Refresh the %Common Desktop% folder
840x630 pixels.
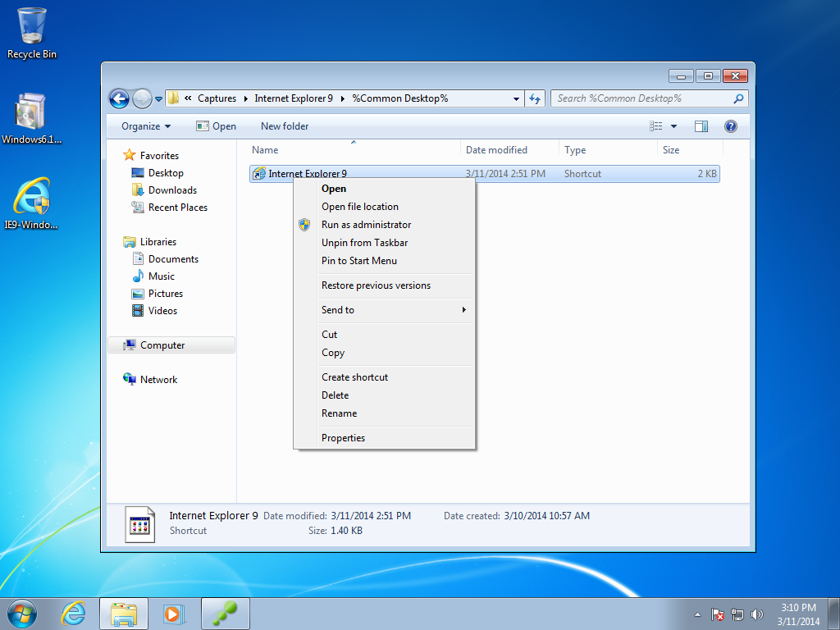(x=535, y=98)
